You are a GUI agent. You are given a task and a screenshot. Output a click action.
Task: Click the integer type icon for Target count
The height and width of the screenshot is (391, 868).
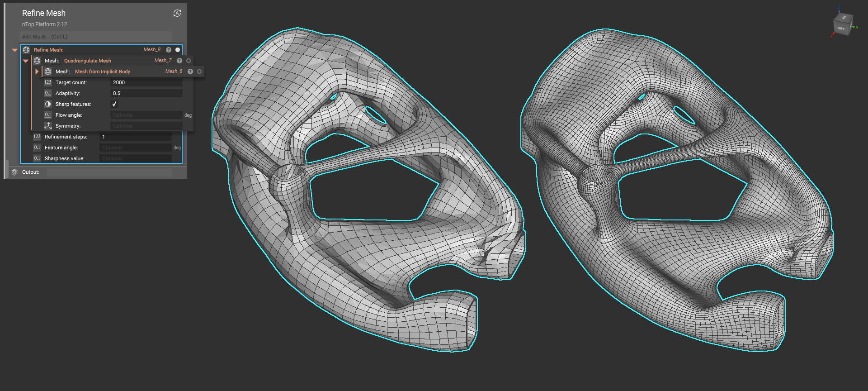point(48,82)
